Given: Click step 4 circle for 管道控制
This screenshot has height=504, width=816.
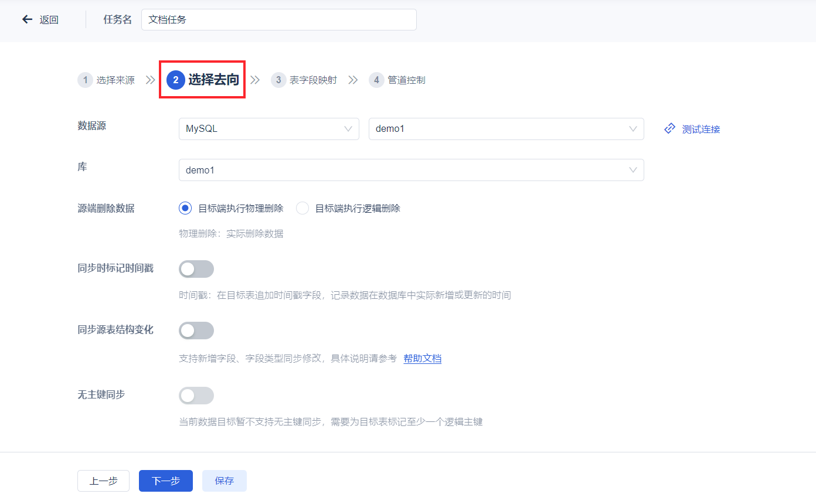Looking at the screenshot, I should (376, 80).
